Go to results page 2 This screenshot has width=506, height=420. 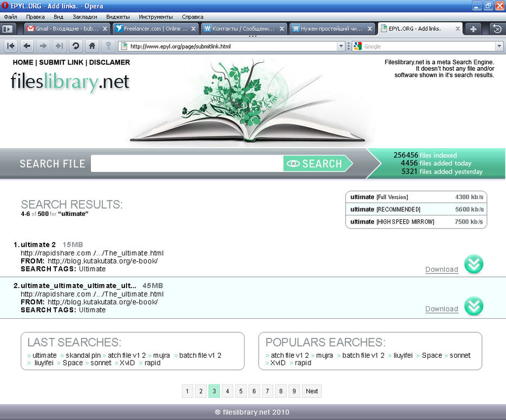pos(201,391)
